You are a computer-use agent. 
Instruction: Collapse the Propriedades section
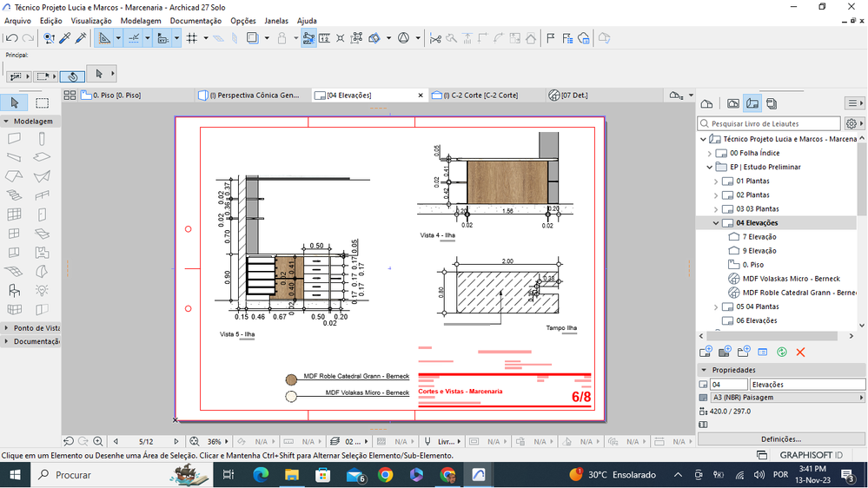704,370
